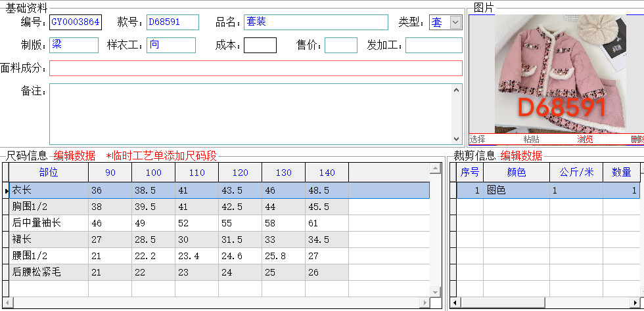
Task: Click the 120 size column header
Action: pyautogui.click(x=241, y=173)
